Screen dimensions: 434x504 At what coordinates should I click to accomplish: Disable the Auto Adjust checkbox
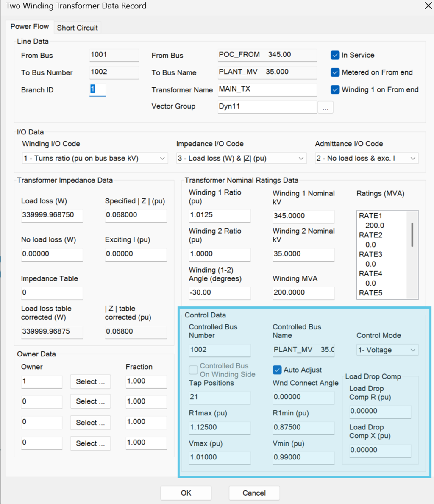[277, 370]
